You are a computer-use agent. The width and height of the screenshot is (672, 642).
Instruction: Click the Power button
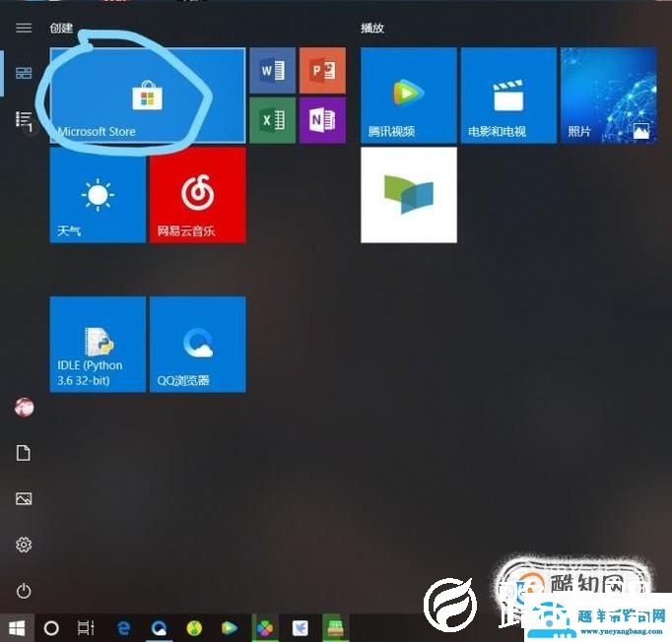point(24,591)
